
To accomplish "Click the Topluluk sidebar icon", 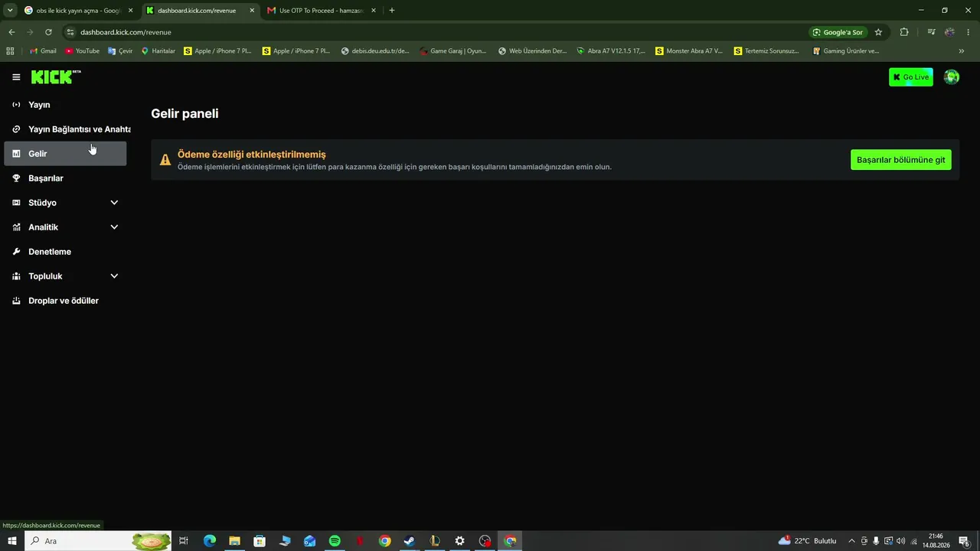I will click(x=16, y=276).
